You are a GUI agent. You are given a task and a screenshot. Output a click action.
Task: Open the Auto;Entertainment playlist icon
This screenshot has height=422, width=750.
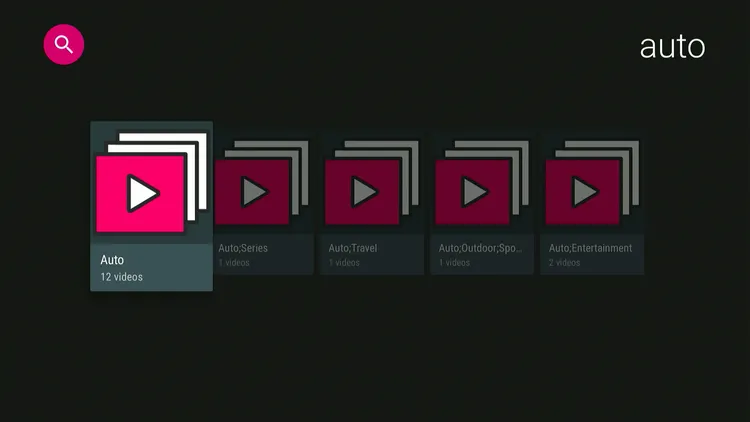click(x=592, y=183)
